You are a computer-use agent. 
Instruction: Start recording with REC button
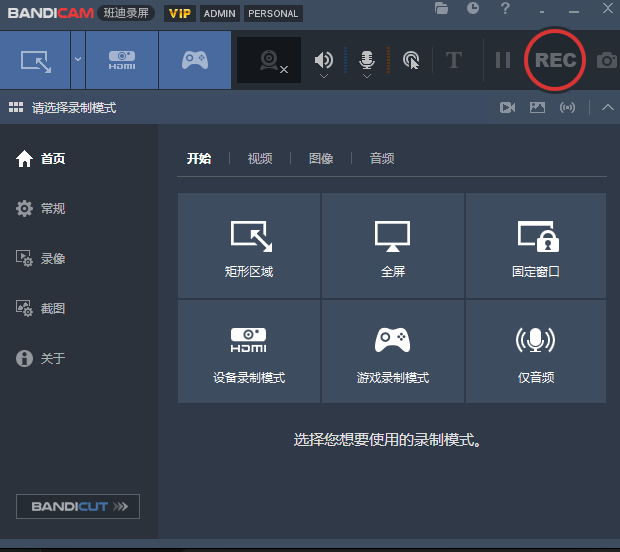(x=555, y=60)
